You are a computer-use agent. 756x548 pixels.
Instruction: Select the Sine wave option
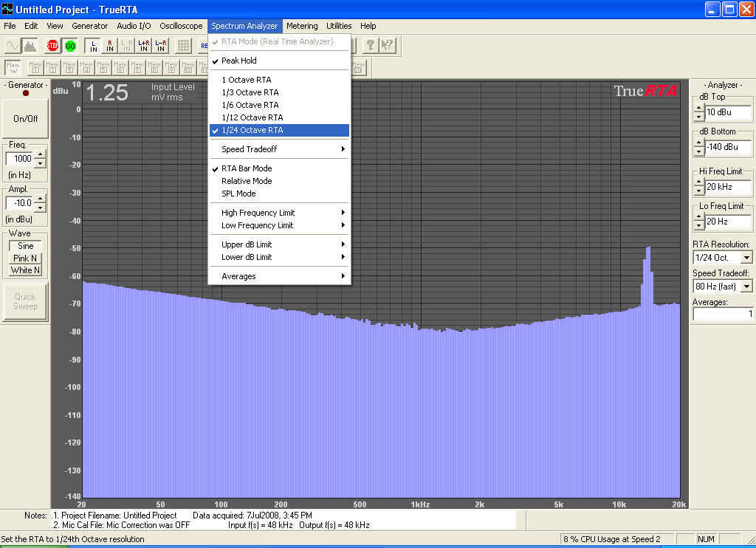pyautogui.click(x=26, y=245)
